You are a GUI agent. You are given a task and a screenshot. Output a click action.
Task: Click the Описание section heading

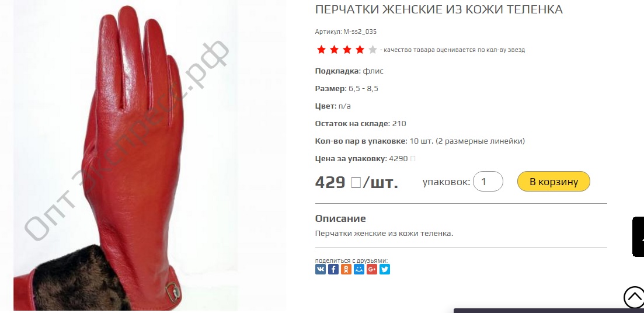340,218
